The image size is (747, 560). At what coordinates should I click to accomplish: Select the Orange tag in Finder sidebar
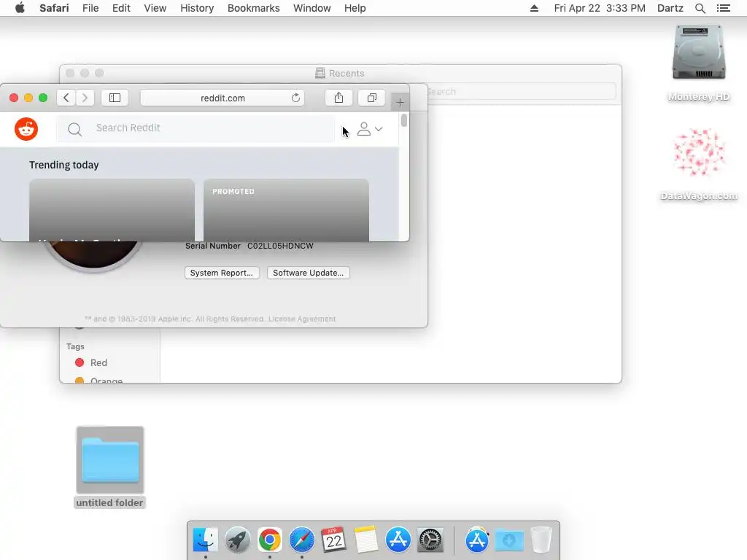click(x=99, y=380)
